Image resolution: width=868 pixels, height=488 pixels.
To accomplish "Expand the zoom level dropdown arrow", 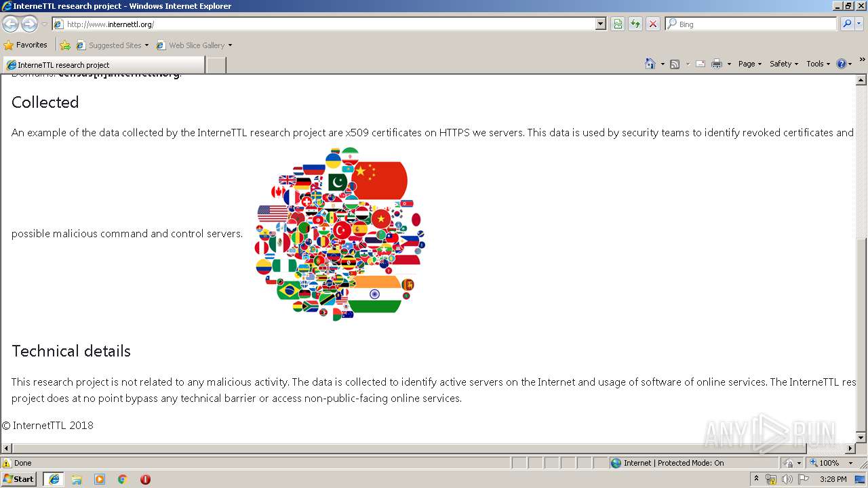I will click(850, 463).
